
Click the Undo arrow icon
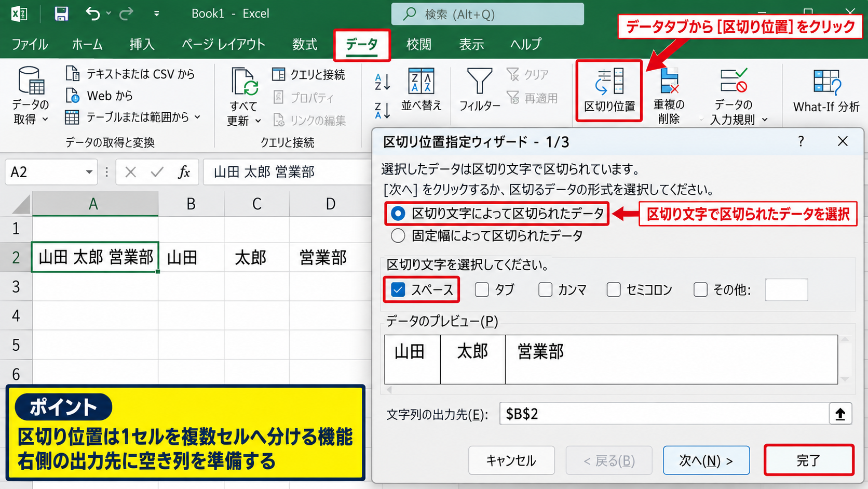pyautogui.click(x=92, y=14)
